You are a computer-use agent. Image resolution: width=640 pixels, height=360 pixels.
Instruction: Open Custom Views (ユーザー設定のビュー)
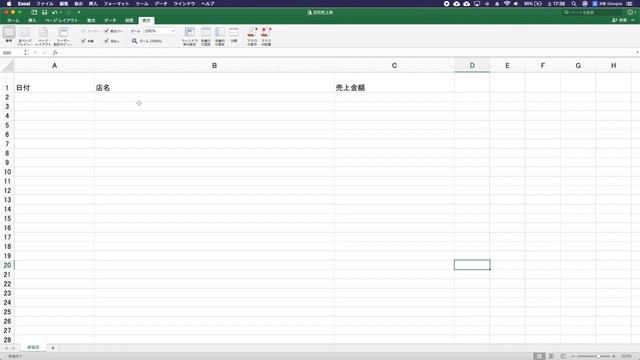pos(63,36)
